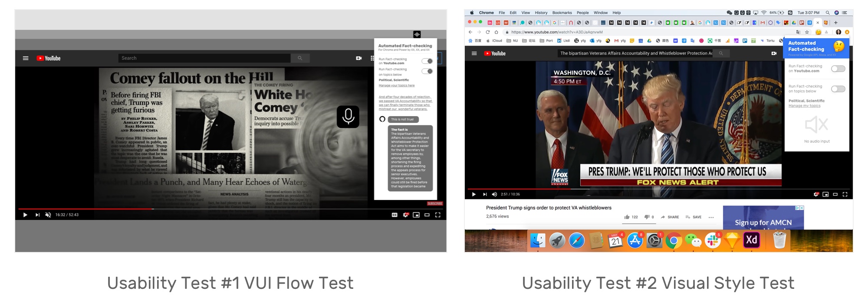This screenshot has width=868, height=301.
Task: Close the 'Sign up for AMCN' ad
Action: point(802,208)
